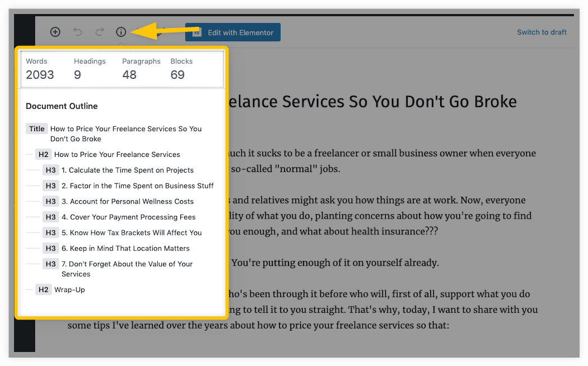Click Edit with Elementor button
Viewport: 588px width, 366px height.
tap(233, 33)
